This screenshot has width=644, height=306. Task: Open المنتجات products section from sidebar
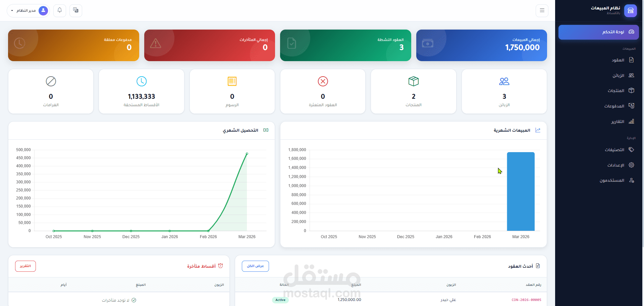tap(632, 90)
